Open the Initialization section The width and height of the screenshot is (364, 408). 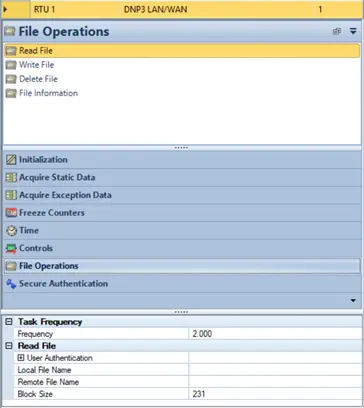tap(182, 160)
